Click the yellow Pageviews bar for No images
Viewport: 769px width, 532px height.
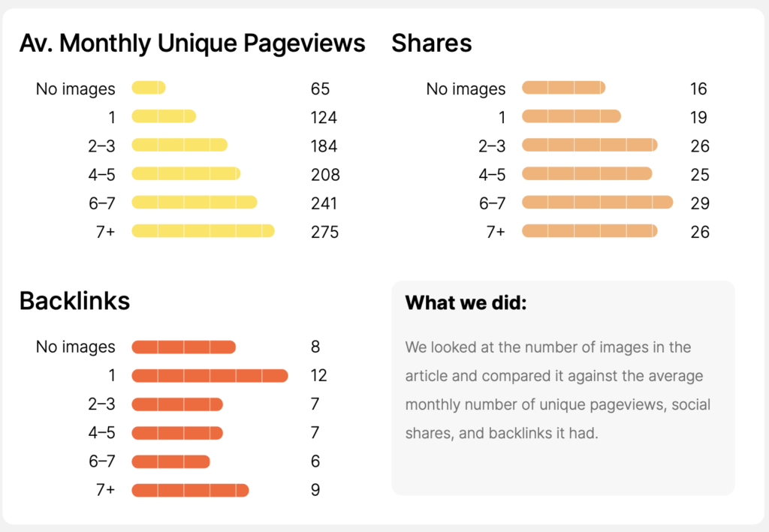148,89
